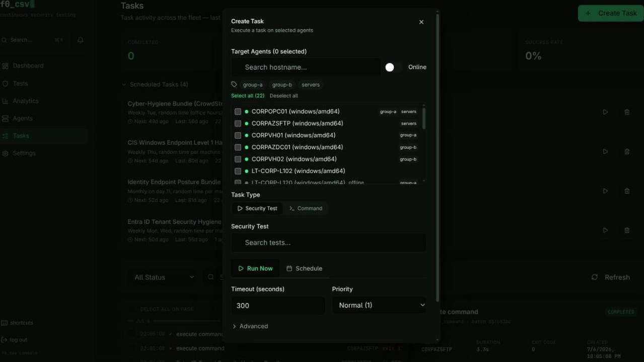Delete the Identity Endpoint Posture Bundle task
644x362 pixels.
pyautogui.click(x=627, y=191)
